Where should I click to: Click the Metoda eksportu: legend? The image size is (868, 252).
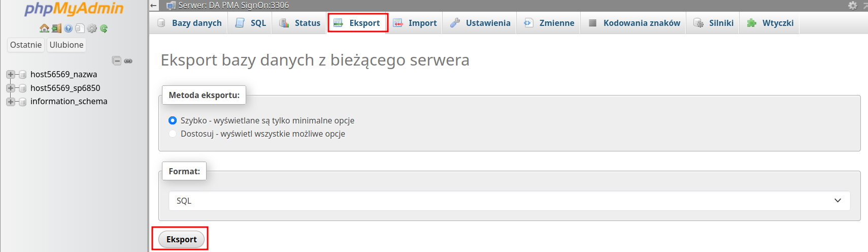pos(204,95)
